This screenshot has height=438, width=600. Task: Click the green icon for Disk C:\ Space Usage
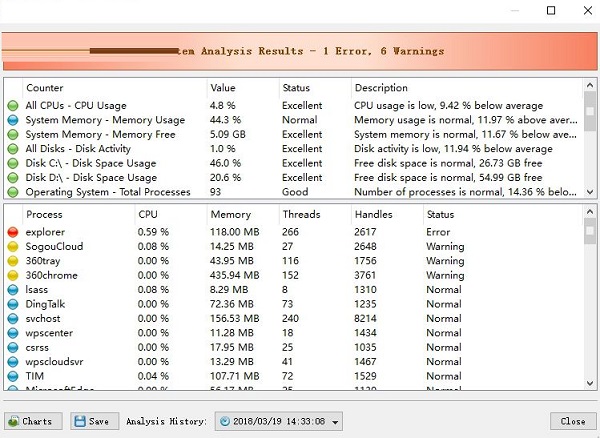point(13,163)
